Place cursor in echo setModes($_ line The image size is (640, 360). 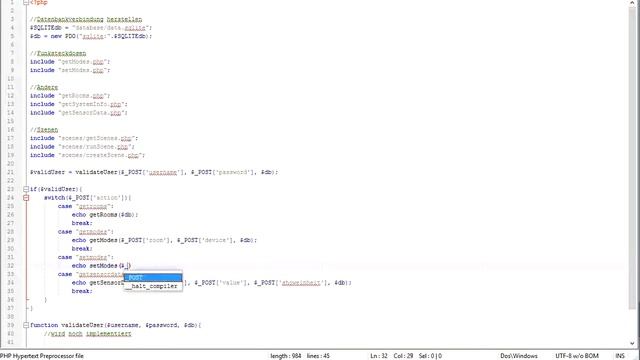pos(101,266)
